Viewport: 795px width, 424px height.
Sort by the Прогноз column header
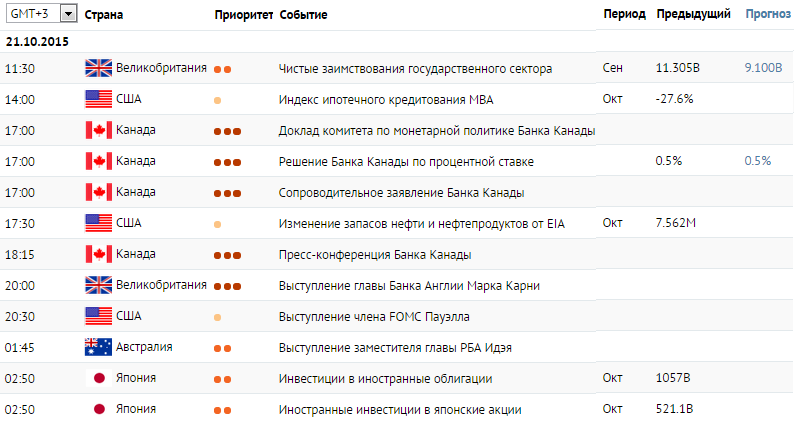pyautogui.click(x=768, y=14)
